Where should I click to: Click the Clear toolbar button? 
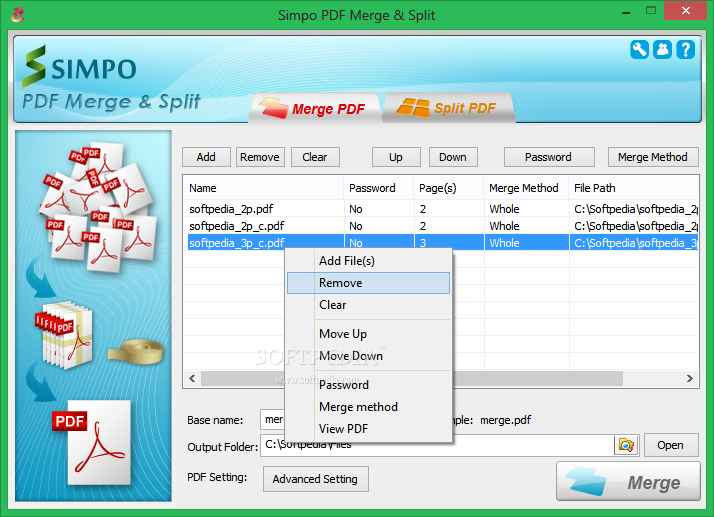[x=315, y=157]
